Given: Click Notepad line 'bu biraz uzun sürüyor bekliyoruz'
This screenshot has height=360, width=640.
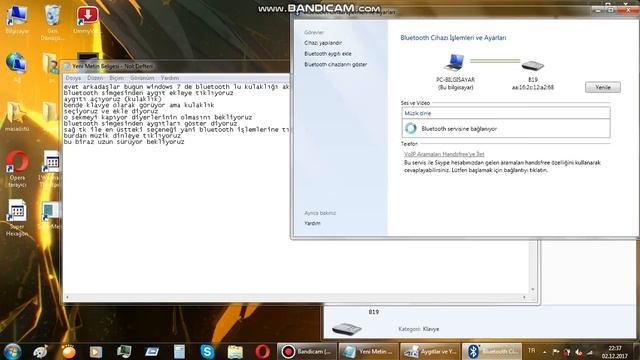Looking at the screenshot, I should pos(124,142).
